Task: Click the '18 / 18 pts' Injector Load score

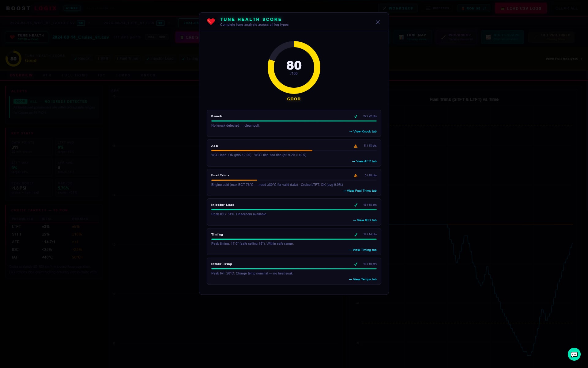Action: pos(370,205)
